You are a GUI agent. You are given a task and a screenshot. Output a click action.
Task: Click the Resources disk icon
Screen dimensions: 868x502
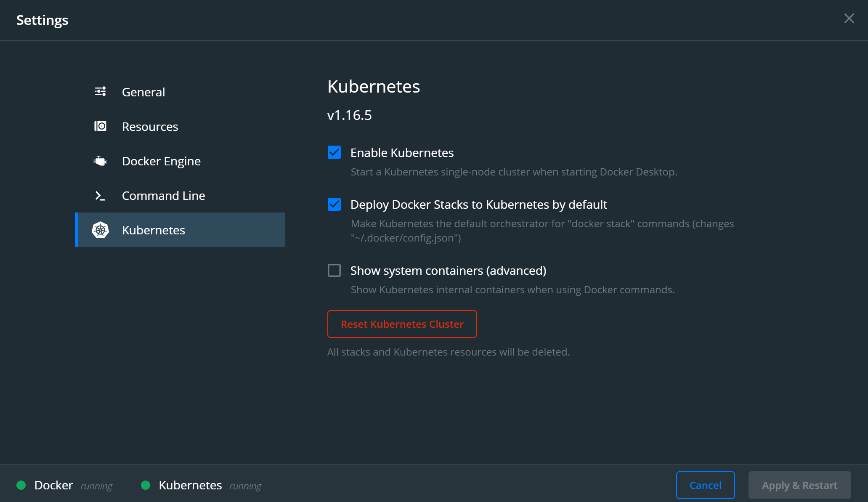pyautogui.click(x=100, y=126)
